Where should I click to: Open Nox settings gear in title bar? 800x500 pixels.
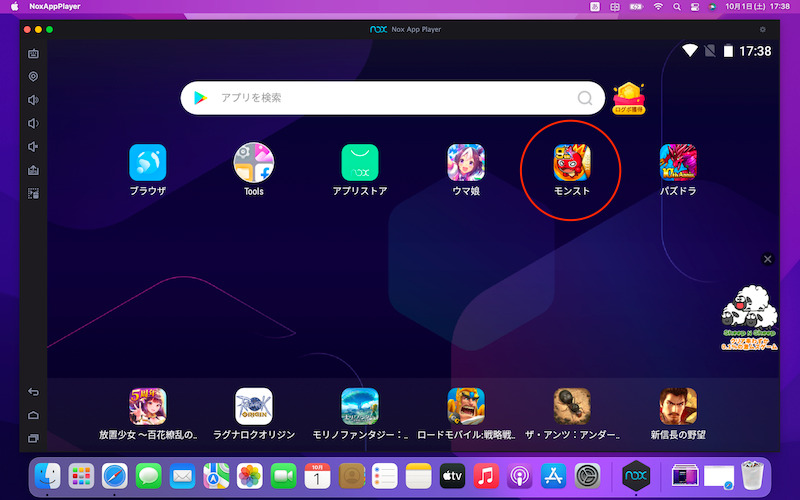(763, 30)
